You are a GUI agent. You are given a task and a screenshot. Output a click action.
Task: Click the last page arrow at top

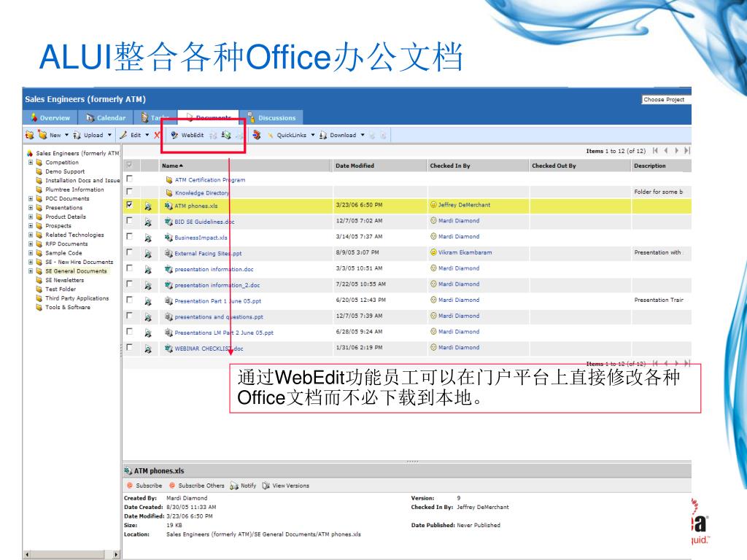(x=686, y=150)
